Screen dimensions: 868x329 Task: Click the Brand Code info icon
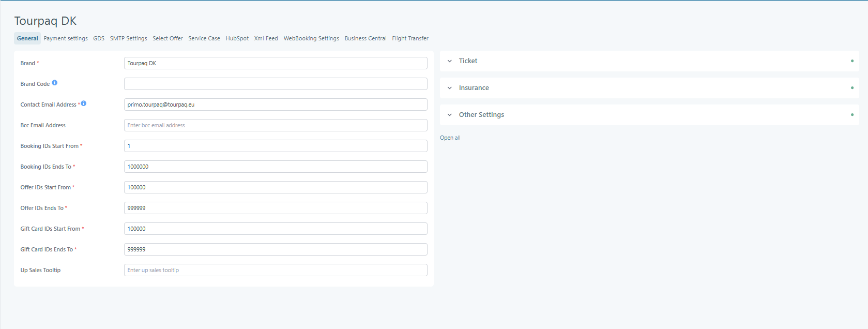pos(55,83)
